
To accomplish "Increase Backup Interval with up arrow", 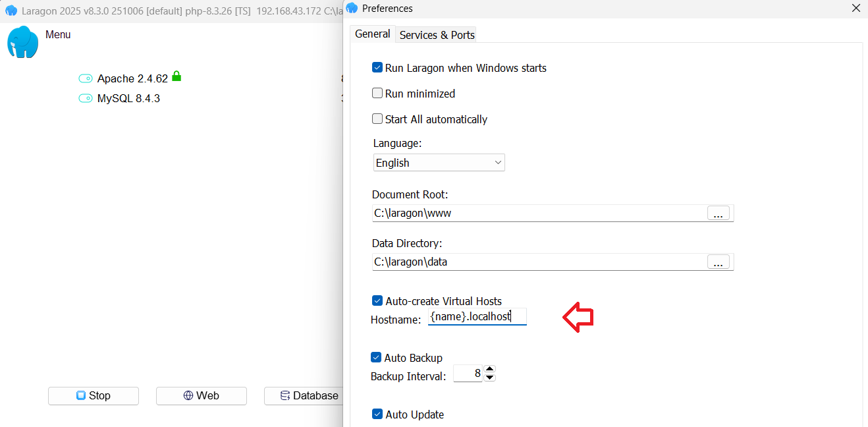I will (x=489, y=370).
